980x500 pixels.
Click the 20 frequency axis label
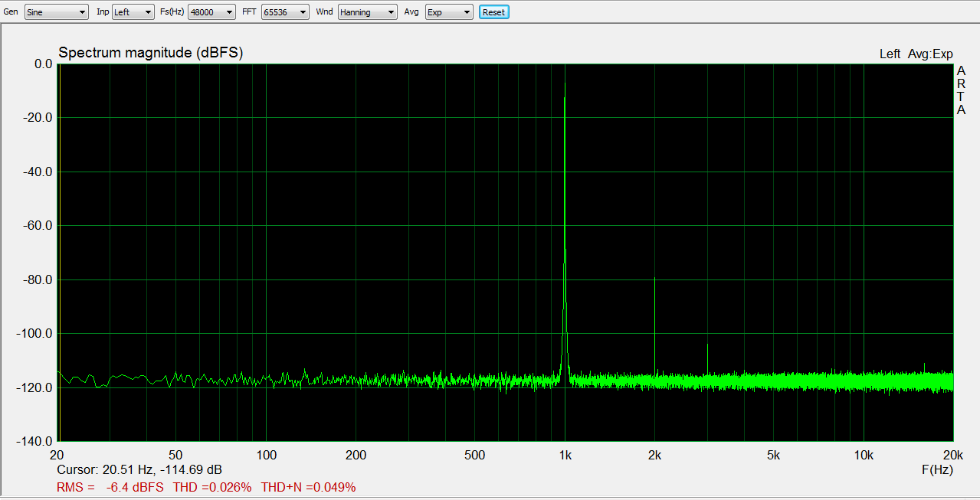pos(58,455)
